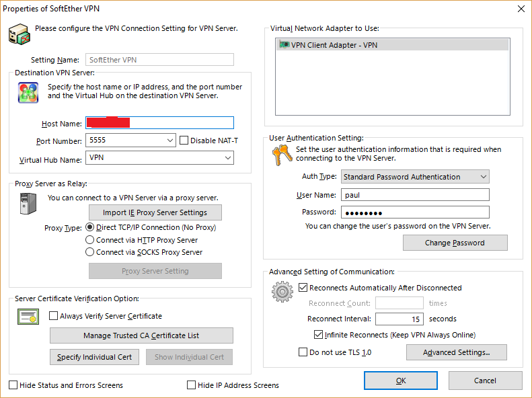
Task: Click the Password field
Action: (415, 212)
